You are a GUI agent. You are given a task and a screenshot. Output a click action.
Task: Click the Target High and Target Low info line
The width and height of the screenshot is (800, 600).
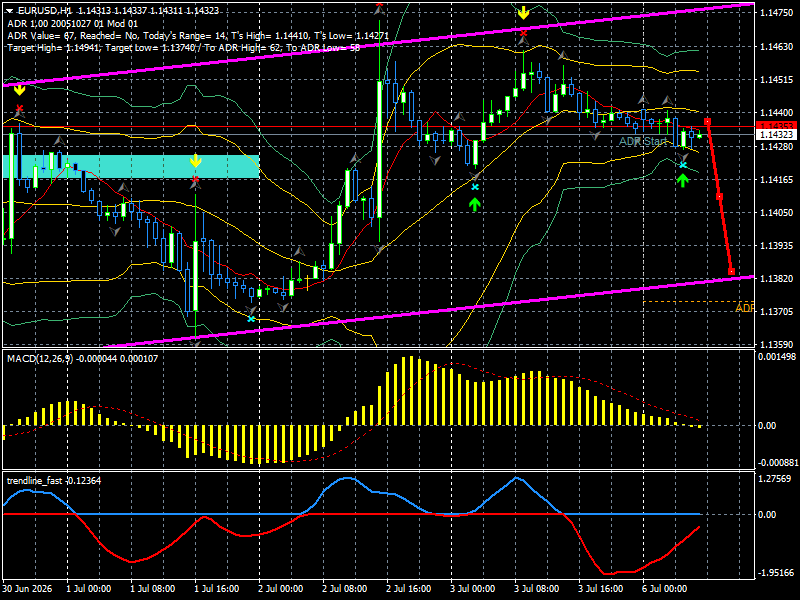tap(184, 48)
